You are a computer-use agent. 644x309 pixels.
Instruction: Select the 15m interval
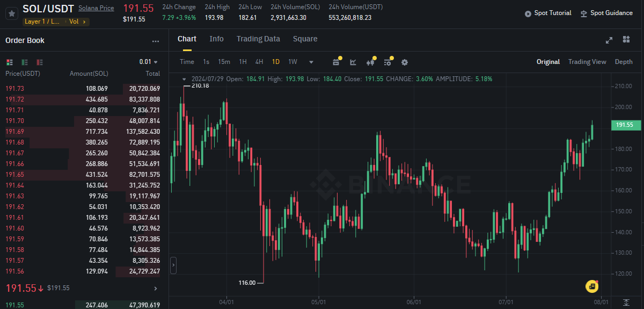[224, 62]
